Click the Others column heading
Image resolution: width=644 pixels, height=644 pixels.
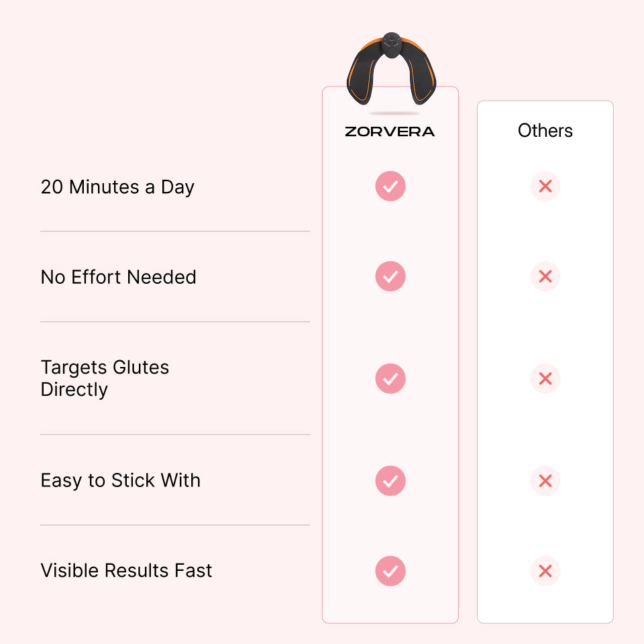545,130
